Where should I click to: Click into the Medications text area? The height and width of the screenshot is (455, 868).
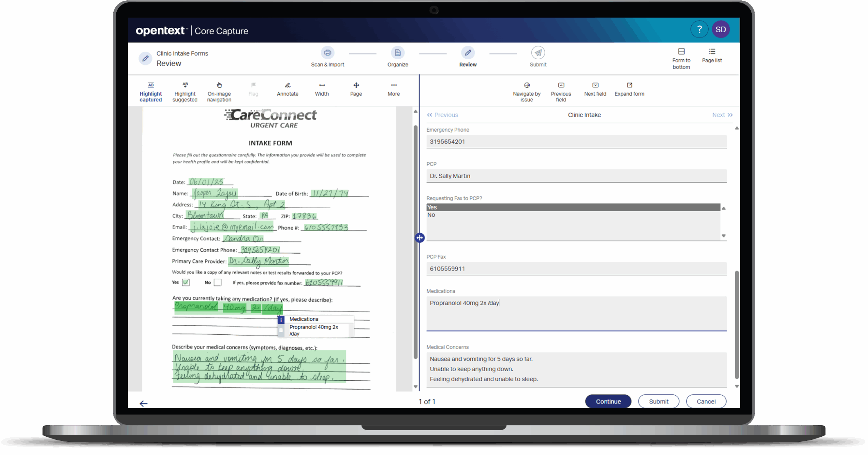(576, 314)
